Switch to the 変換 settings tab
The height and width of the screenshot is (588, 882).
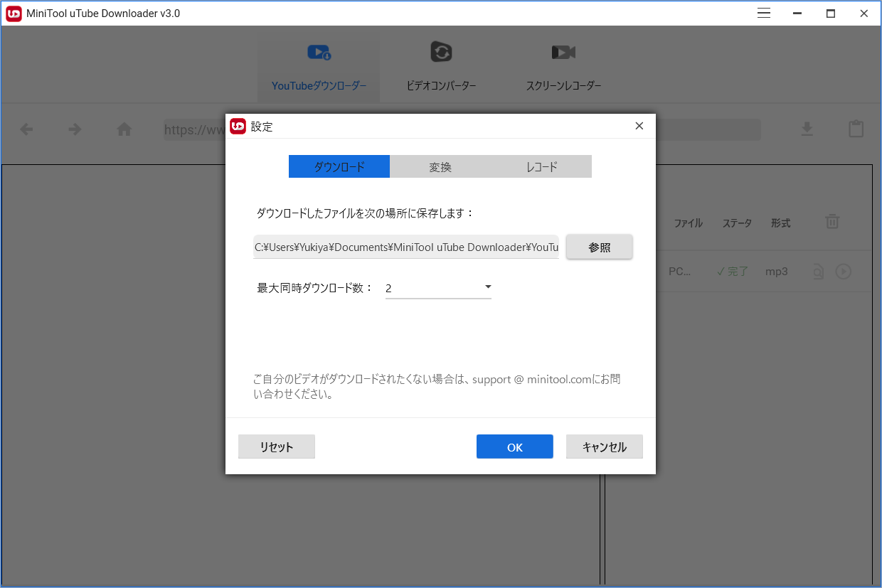pos(440,166)
